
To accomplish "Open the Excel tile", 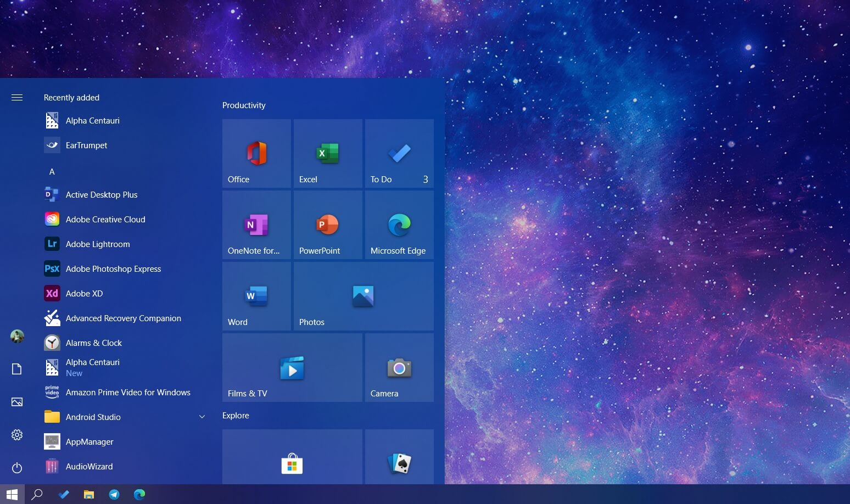I will pyautogui.click(x=328, y=153).
